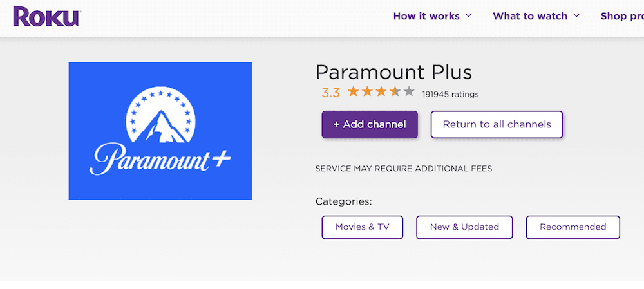644x289 pixels.
Task: Select the Movies & TV category
Action: pos(362,227)
